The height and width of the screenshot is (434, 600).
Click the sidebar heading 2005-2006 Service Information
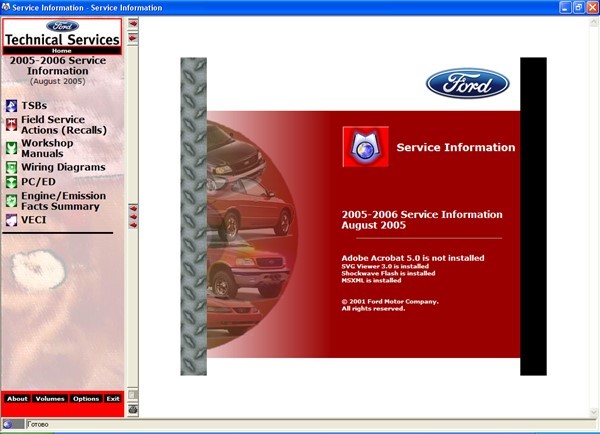coord(58,66)
